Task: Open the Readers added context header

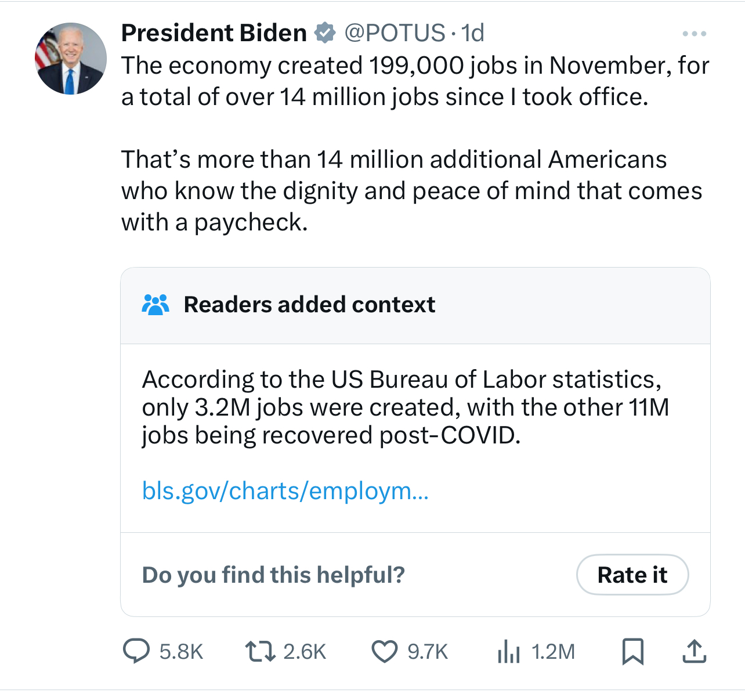Action: [309, 305]
